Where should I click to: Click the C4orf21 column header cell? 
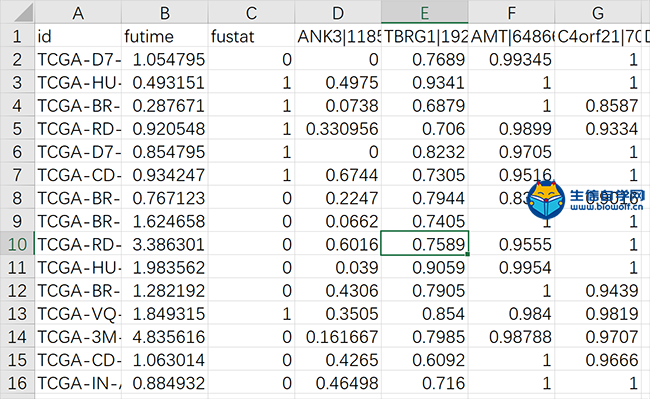598,36
